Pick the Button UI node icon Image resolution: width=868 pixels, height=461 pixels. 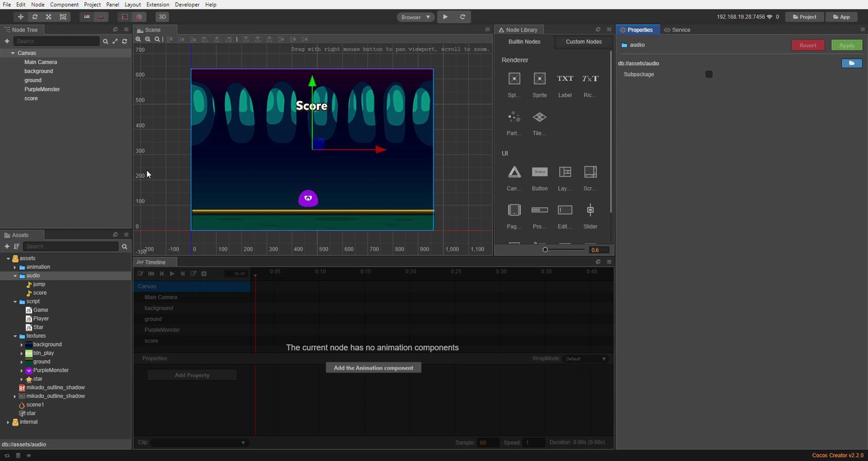pos(539,172)
